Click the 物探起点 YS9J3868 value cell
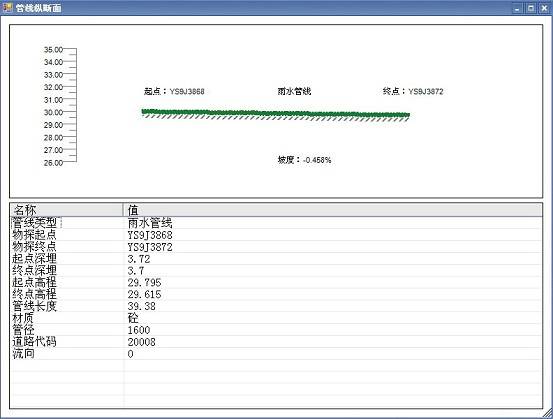Screen dimensions: 553x419 point(333,235)
